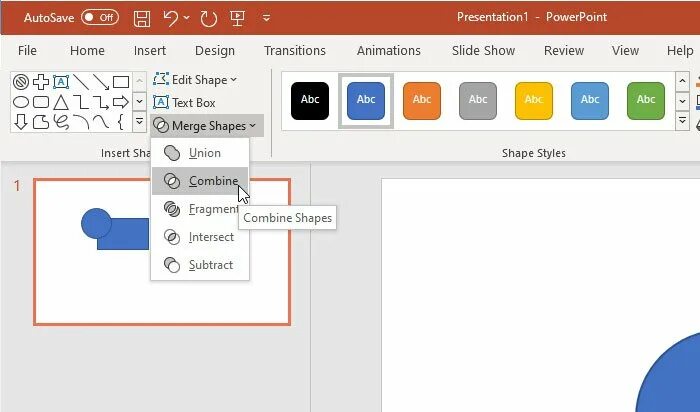This screenshot has height=412, width=700.
Task: Select the Left Brace shape
Action: click(x=121, y=122)
